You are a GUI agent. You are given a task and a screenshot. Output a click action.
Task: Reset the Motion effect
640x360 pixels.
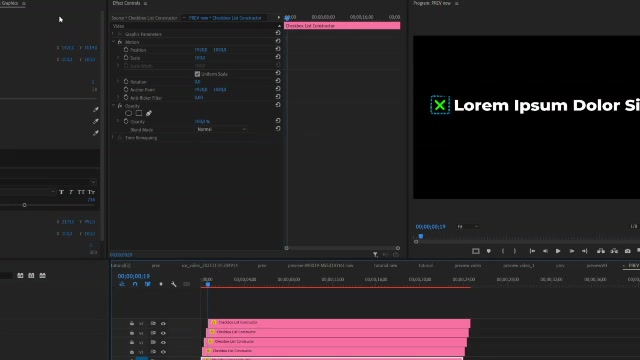278,41
